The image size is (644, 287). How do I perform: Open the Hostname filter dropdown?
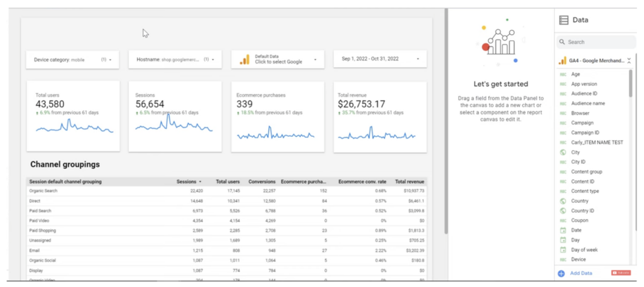pos(175,60)
